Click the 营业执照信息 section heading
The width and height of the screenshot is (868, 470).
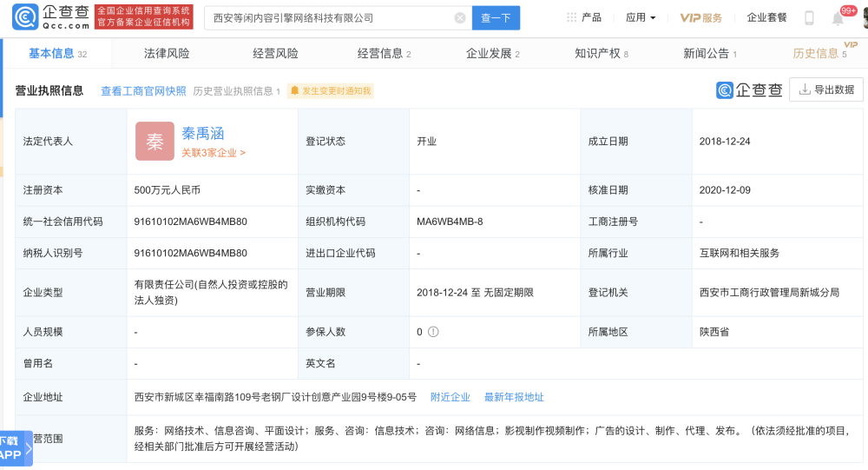[x=49, y=91]
